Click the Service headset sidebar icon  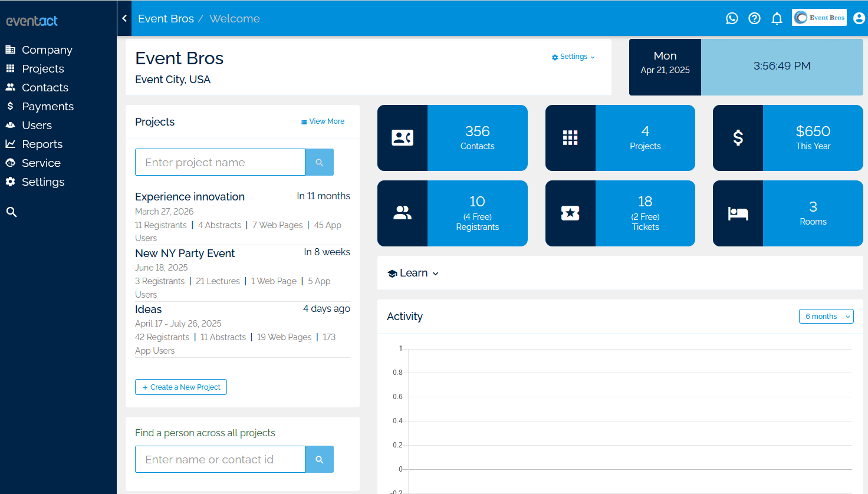point(10,163)
